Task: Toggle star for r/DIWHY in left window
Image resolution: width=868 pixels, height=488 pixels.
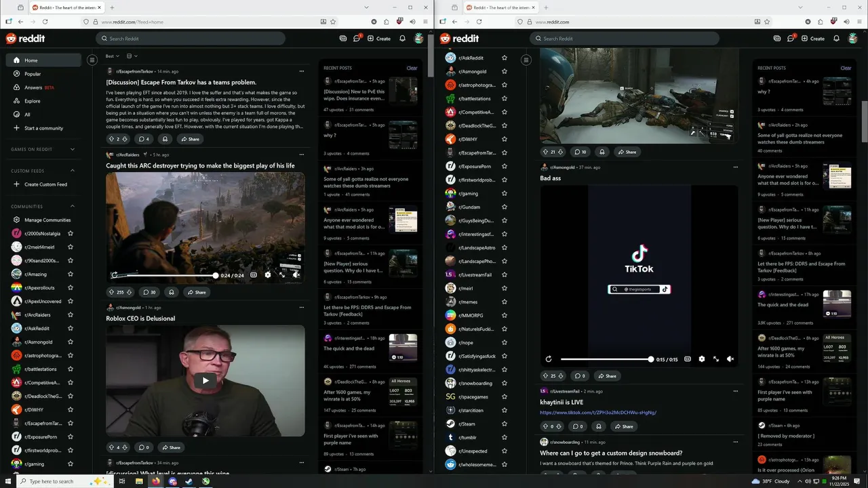Action: coord(71,409)
